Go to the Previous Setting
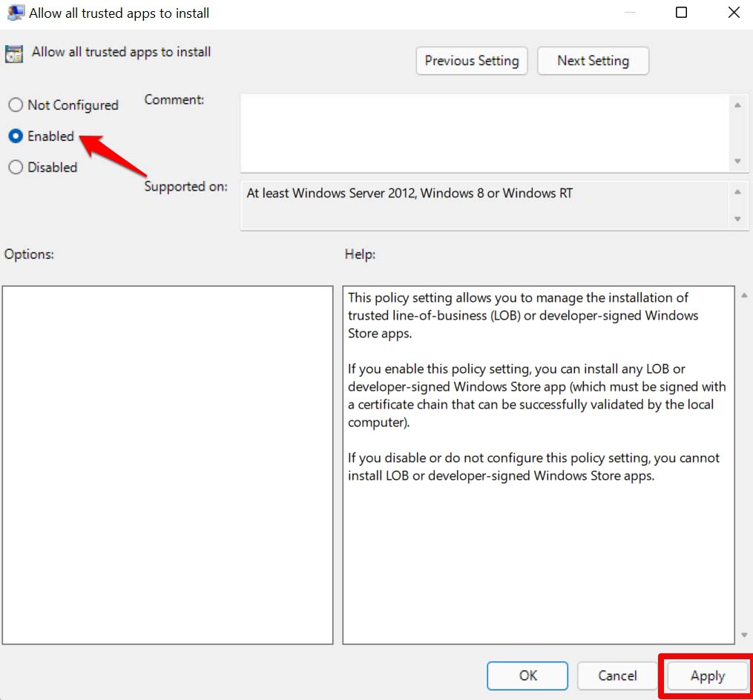Screen dimensions: 753x700 pyautogui.click(x=472, y=61)
